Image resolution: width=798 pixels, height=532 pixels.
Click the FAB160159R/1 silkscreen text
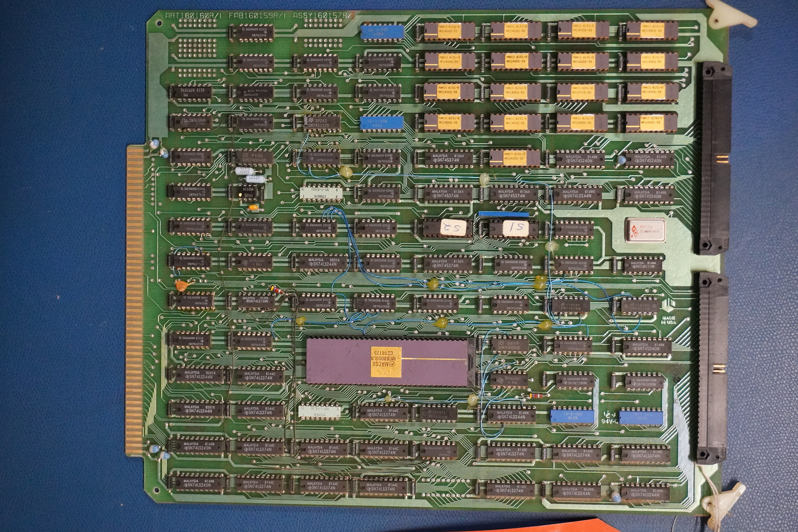257,16
